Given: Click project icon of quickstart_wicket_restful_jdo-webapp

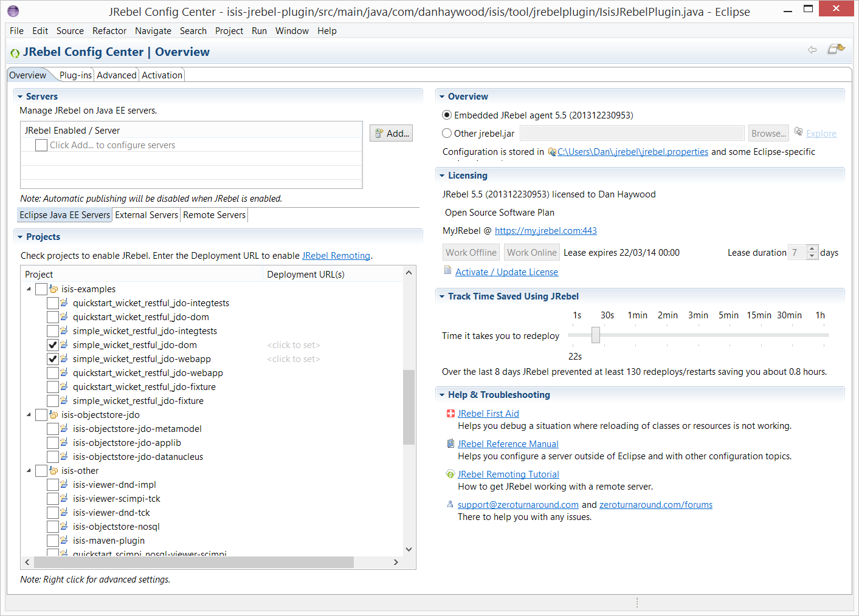Looking at the screenshot, I should pos(64,372).
